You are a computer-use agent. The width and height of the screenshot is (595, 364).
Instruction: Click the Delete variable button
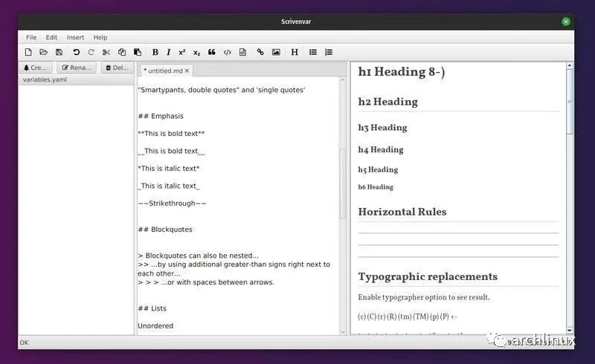[x=118, y=68]
